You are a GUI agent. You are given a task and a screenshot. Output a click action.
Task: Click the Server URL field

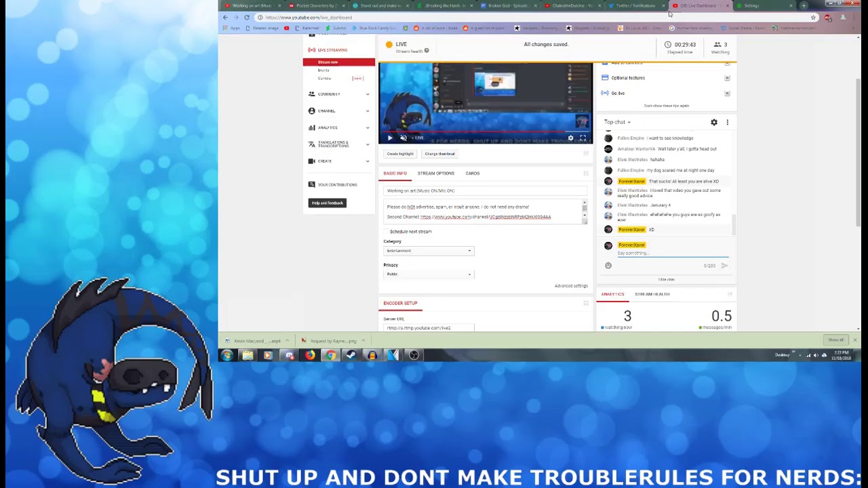pos(429,328)
